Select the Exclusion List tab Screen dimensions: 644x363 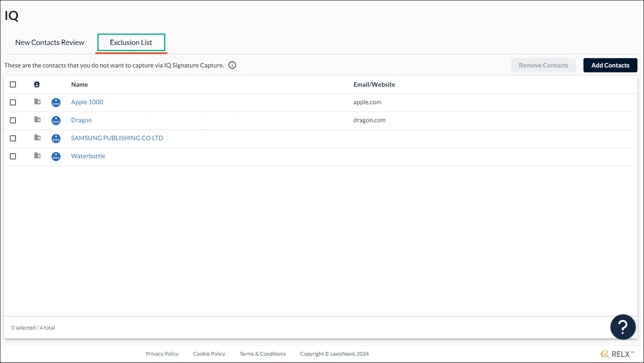[131, 43]
